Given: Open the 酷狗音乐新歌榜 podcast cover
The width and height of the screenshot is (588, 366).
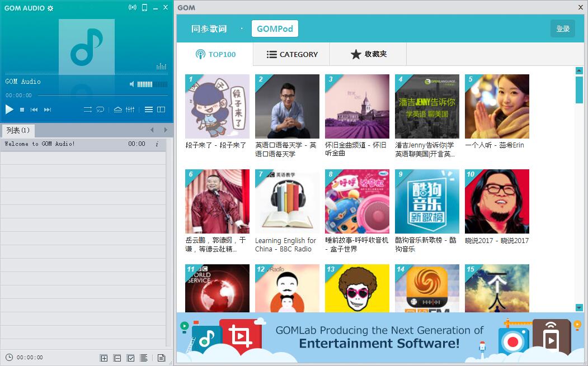Looking at the screenshot, I should pyautogui.click(x=427, y=202).
